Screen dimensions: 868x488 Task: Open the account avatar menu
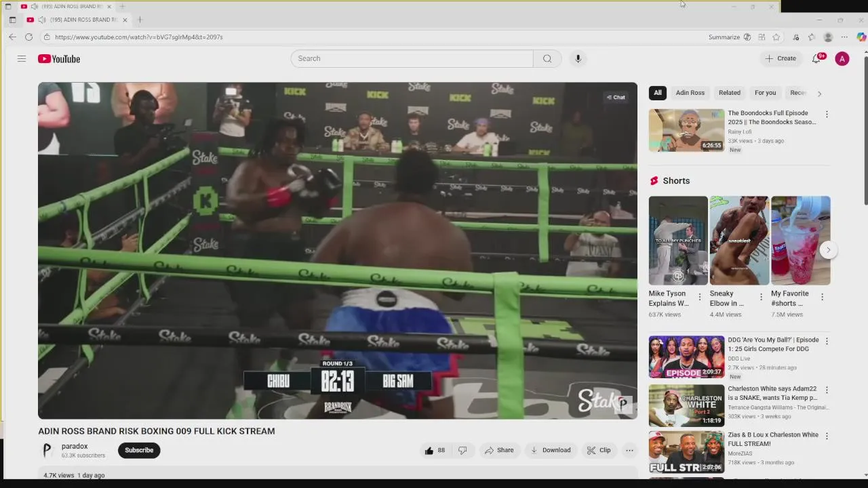842,59
